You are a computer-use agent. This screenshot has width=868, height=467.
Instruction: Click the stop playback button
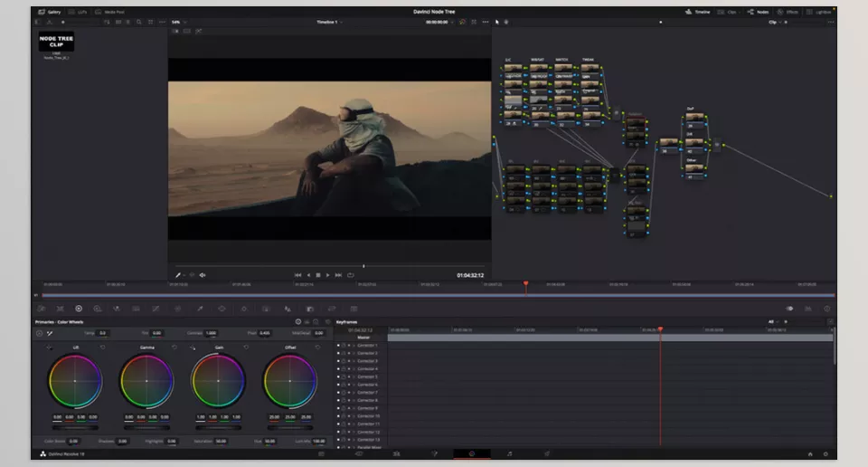pyautogui.click(x=318, y=275)
